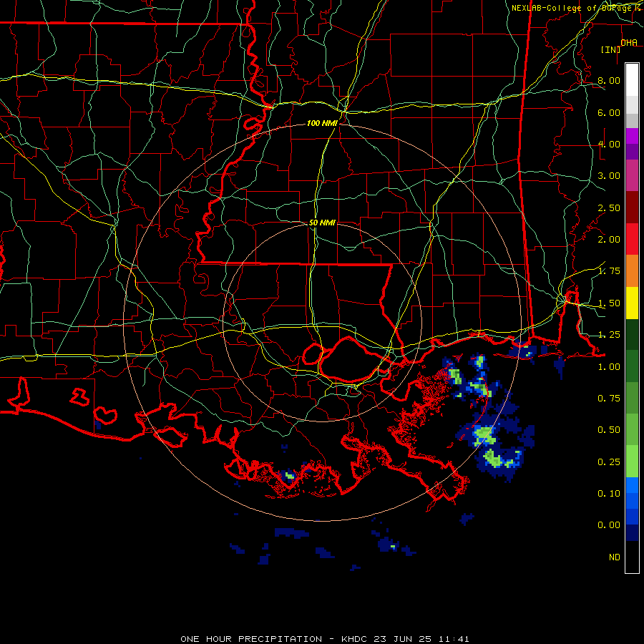Click the 0.25 legend value
644x644 pixels.
coord(609,462)
